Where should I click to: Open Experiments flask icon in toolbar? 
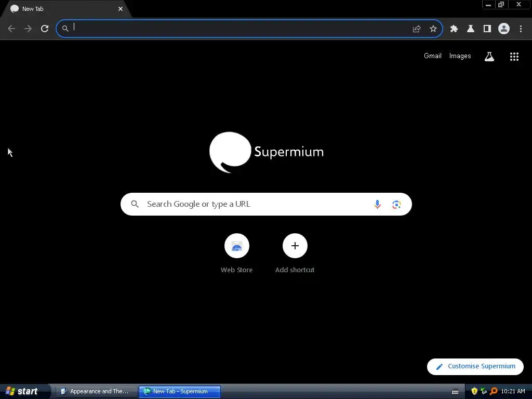[471, 29]
